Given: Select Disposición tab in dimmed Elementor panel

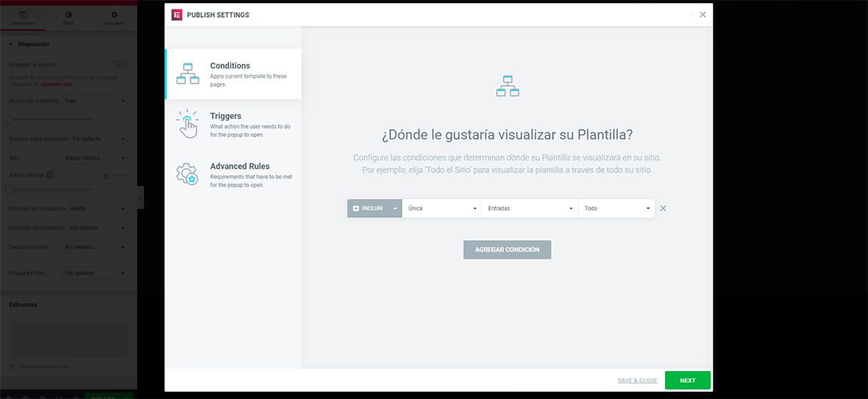Looking at the screenshot, I should [x=23, y=18].
